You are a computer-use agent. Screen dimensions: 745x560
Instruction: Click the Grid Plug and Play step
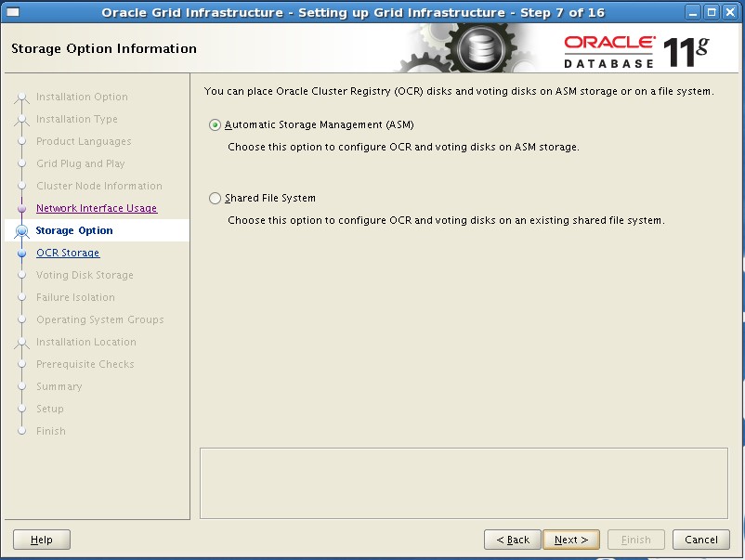coord(80,163)
